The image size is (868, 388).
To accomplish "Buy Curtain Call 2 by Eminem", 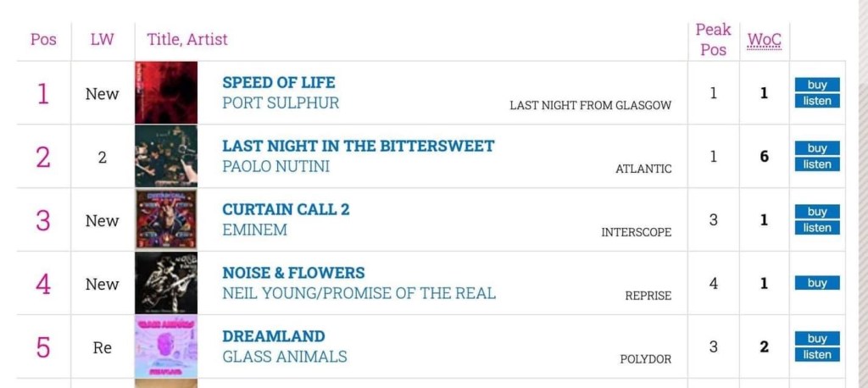I will (x=817, y=212).
